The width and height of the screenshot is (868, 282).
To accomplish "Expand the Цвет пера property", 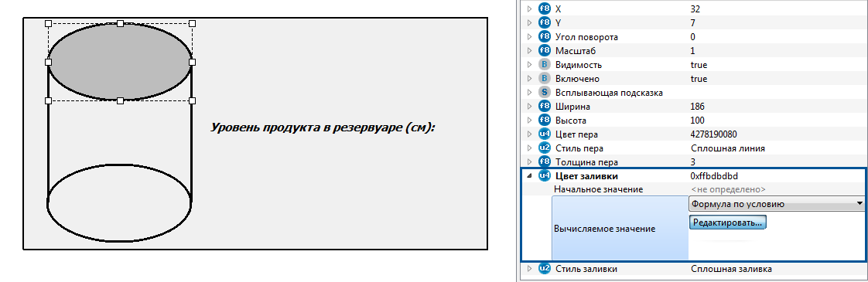I will coord(529,134).
